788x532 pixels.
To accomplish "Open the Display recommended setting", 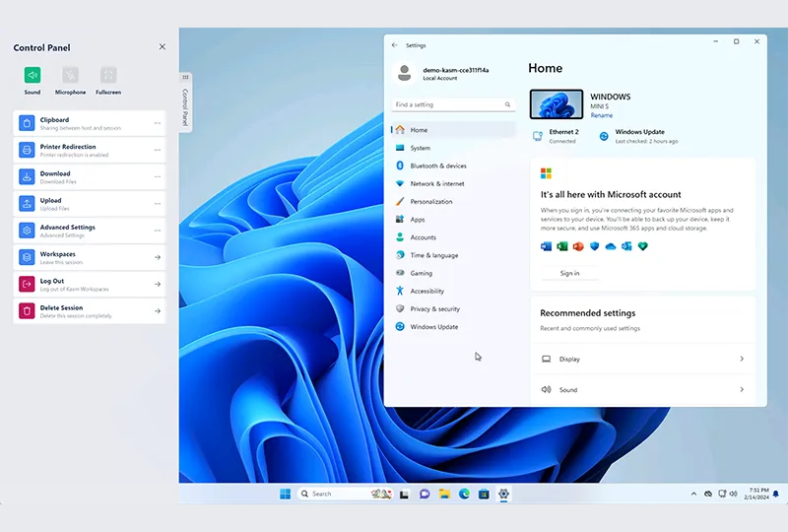I will pos(643,359).
